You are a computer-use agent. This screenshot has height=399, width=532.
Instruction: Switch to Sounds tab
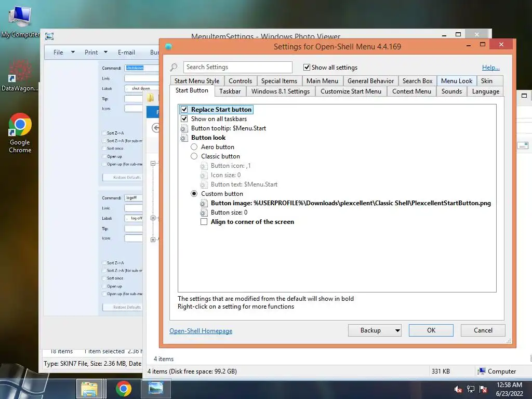(451, 91)
